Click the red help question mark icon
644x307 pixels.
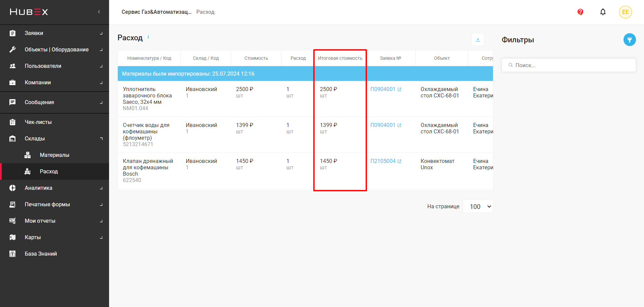pos(580,12)
